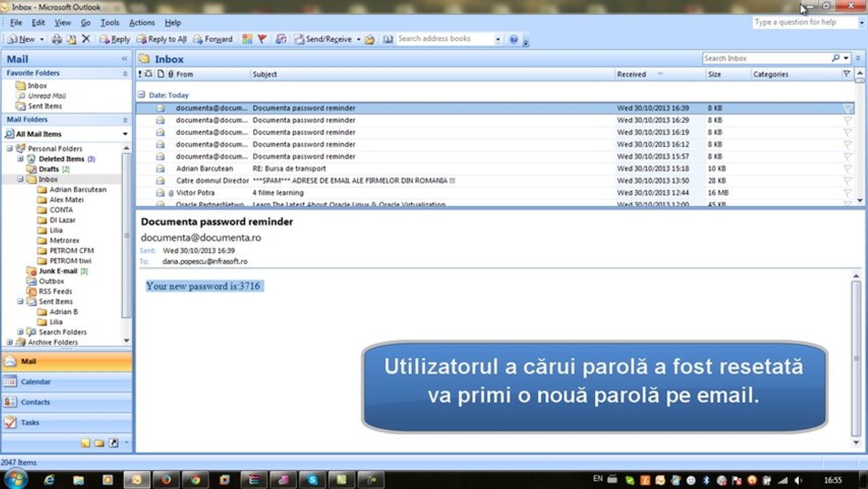Viewport: 868px width, 489px height.
Task: Collapse the Favorite Folders section
Action: [x=125, y=73]
